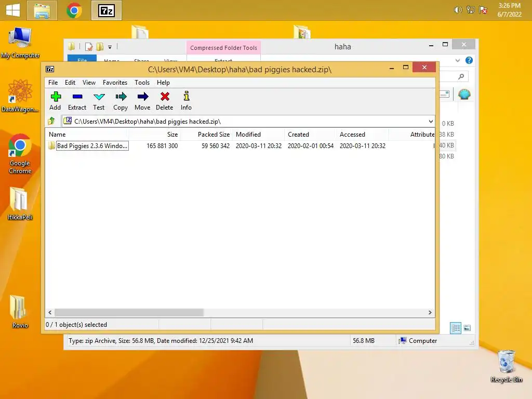Switch haha window to details view

pos(455,328)
